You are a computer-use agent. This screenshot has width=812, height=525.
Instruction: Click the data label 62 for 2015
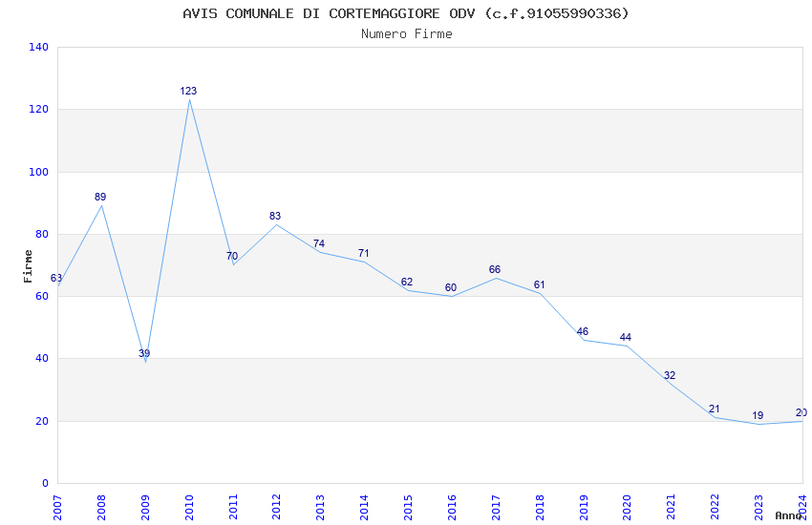click(x=407, y=282)
